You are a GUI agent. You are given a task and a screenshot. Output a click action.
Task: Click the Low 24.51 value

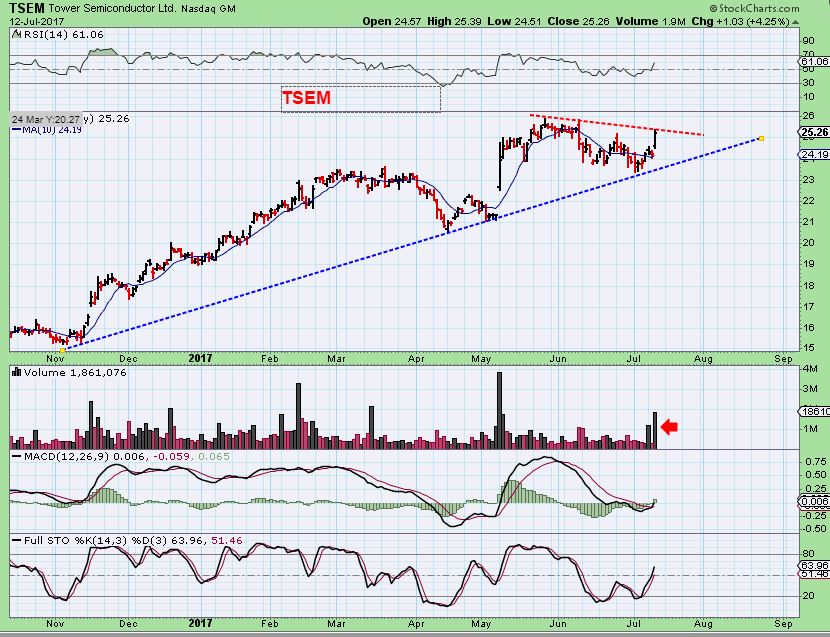click(515, 22)
